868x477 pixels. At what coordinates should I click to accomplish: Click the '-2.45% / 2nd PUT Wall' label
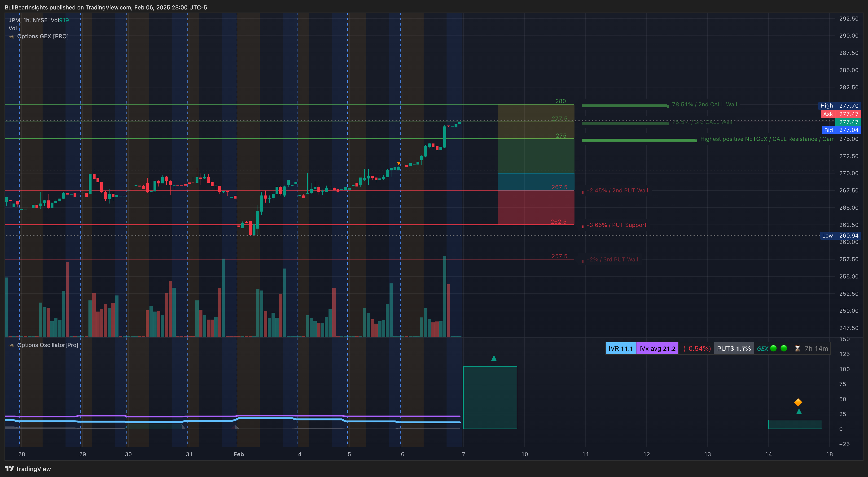coord(617,191)
